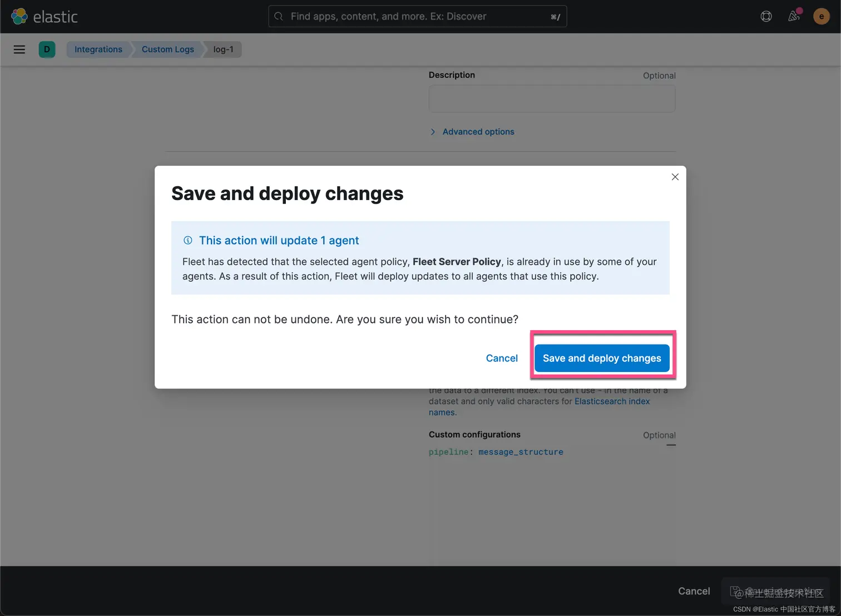Cancel the deploy confirmation dialog
This screenshot has width=841, height=616.
(x=502, y=359)
